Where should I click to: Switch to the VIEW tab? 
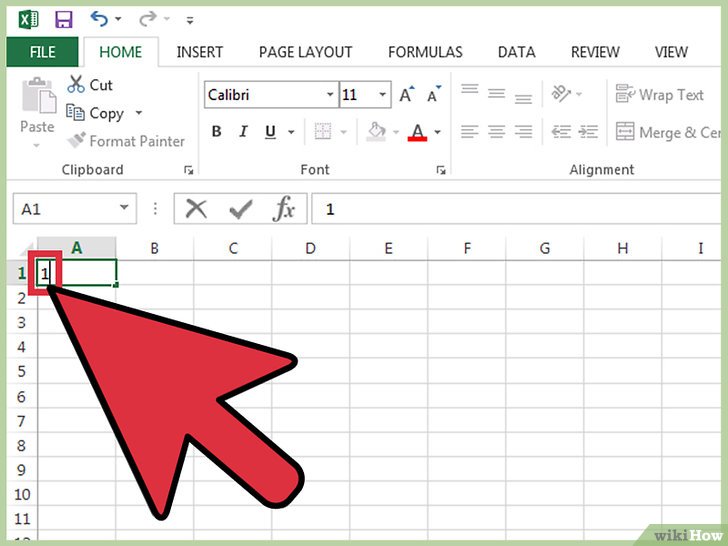point(671,52)
